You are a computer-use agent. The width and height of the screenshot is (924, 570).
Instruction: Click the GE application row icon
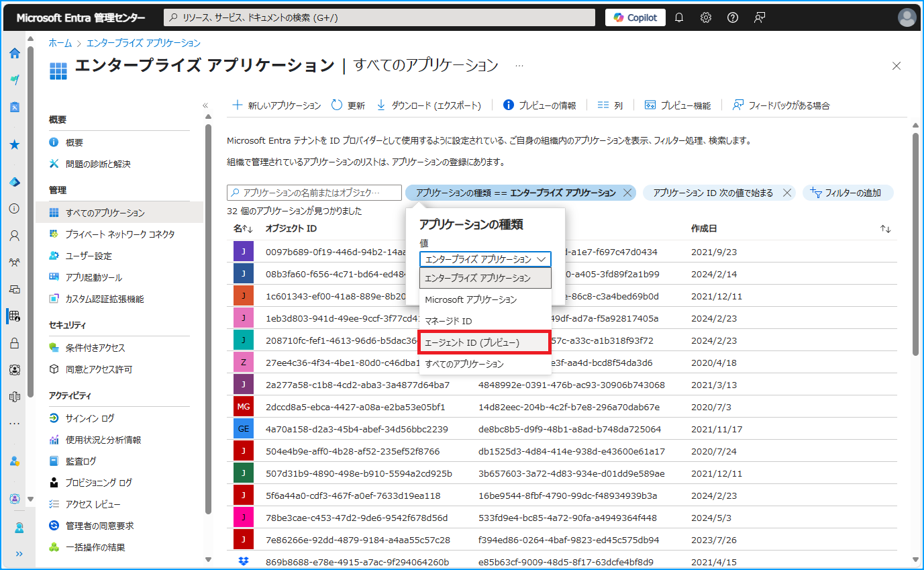pos(244,428)
